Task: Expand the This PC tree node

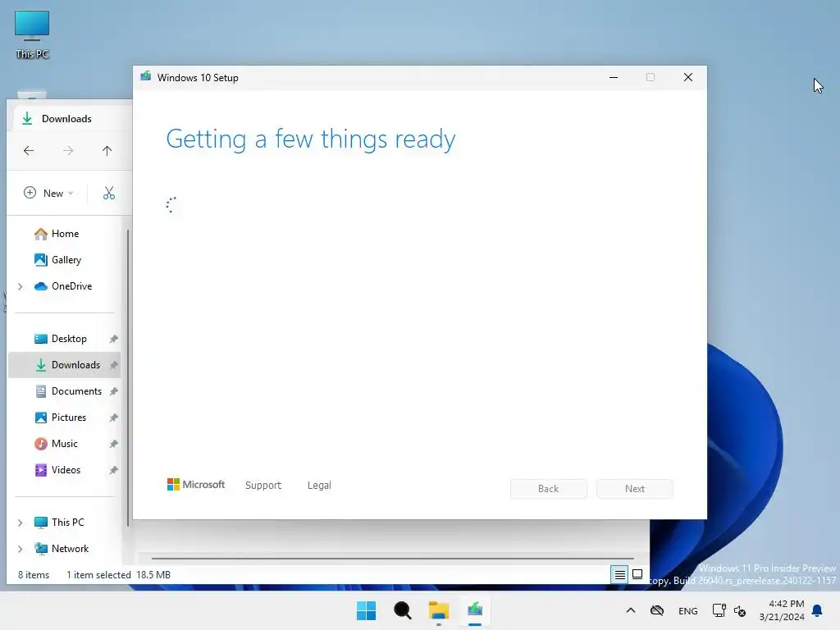Action: coord(21,523)
